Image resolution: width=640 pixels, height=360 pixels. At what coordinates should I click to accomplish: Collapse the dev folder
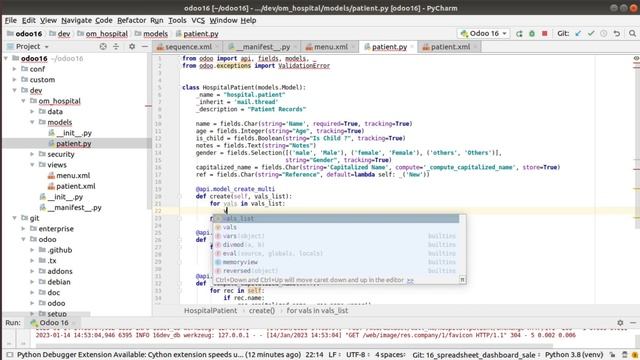[15, 90]
